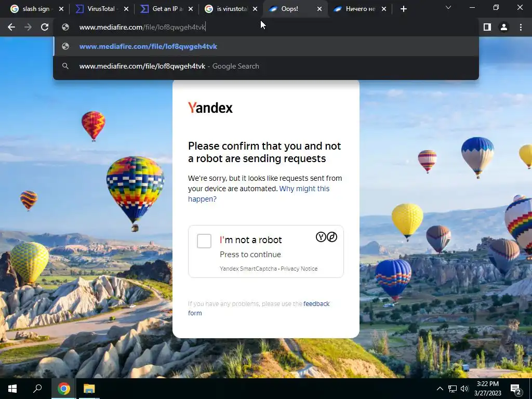Click the address bar URL field
The height and width of the screenshot is (399, 532).
click(x=265, y=27)
